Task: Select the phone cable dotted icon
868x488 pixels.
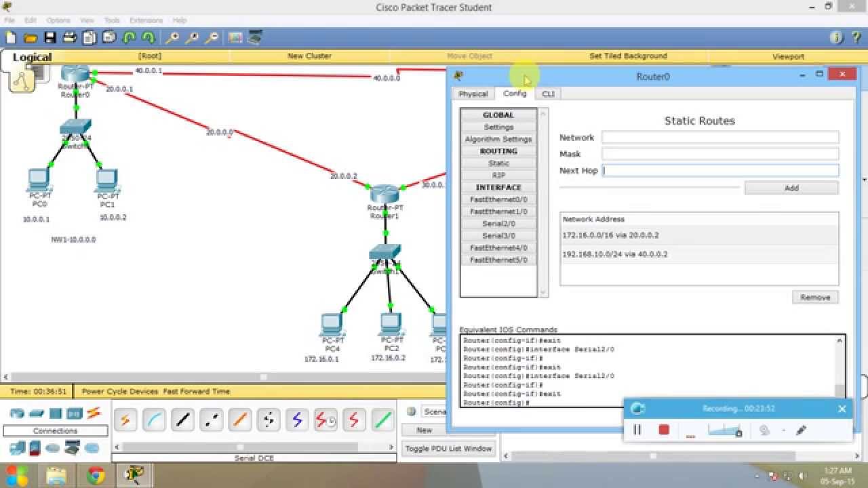Action: click(269, 420)
